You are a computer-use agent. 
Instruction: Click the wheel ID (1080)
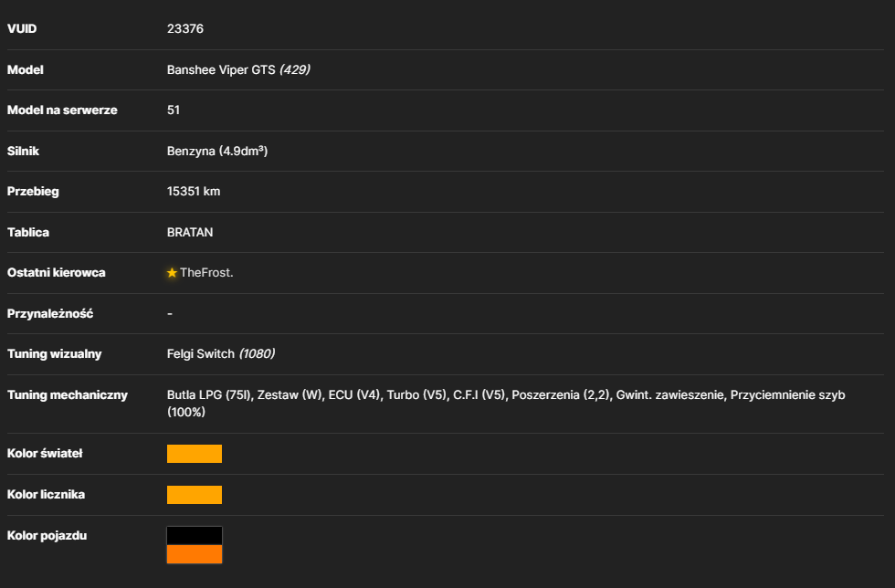[257, 354]
